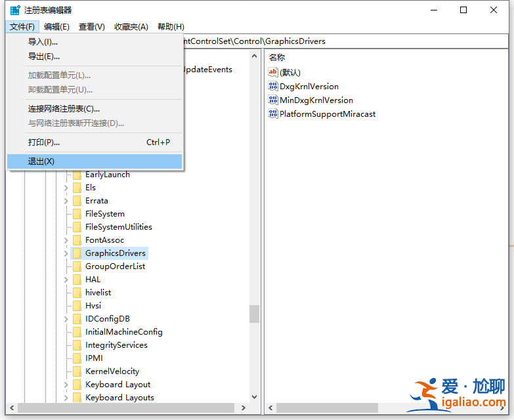Open the 收藏夹(A) menu
The width and height of the screenshot is (514, 420).
[131, 26]
